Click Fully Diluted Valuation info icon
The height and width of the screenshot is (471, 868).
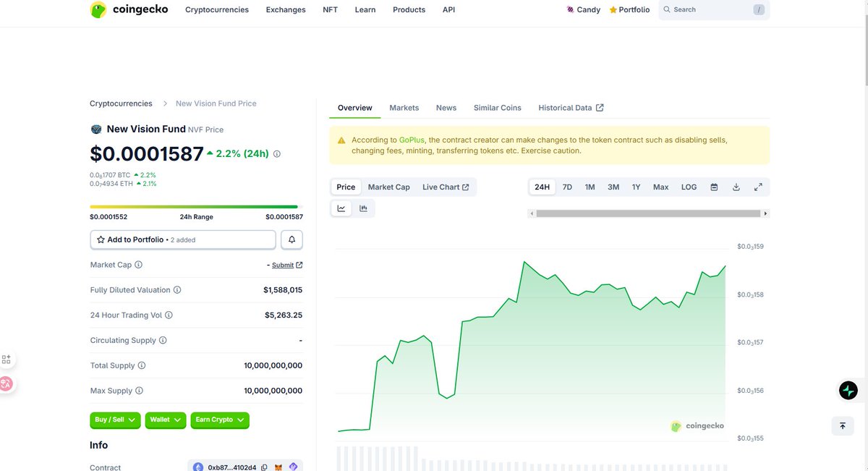[x=177, y=290]
